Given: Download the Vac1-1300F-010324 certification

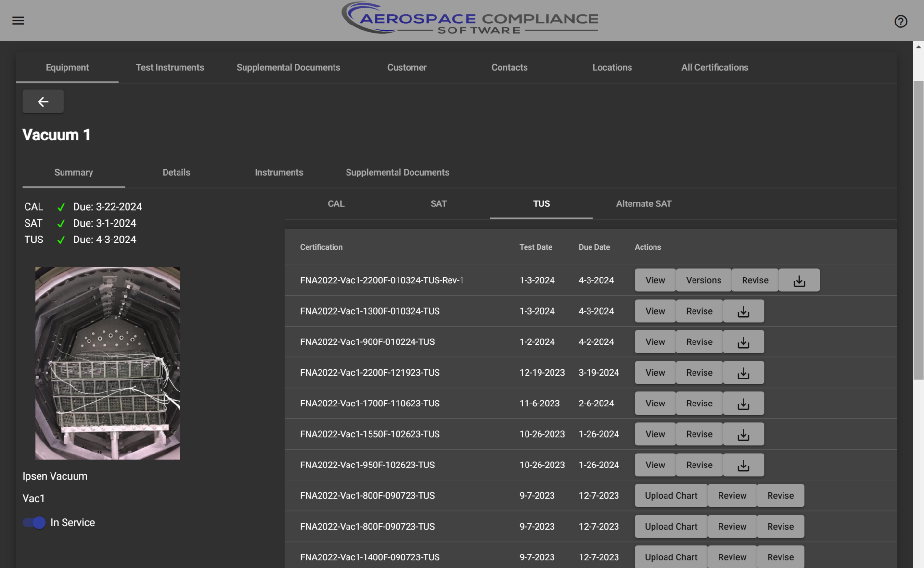Looking at the screenshot, I should (x=743, y=311).
